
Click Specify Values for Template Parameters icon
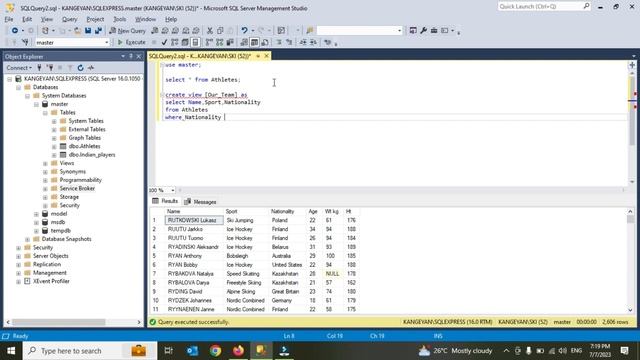pos(327,42)
